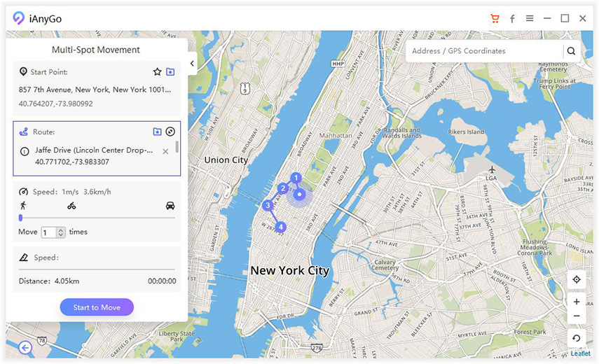
Task: Click route marker 2 on map
Action: click(283, 188)
